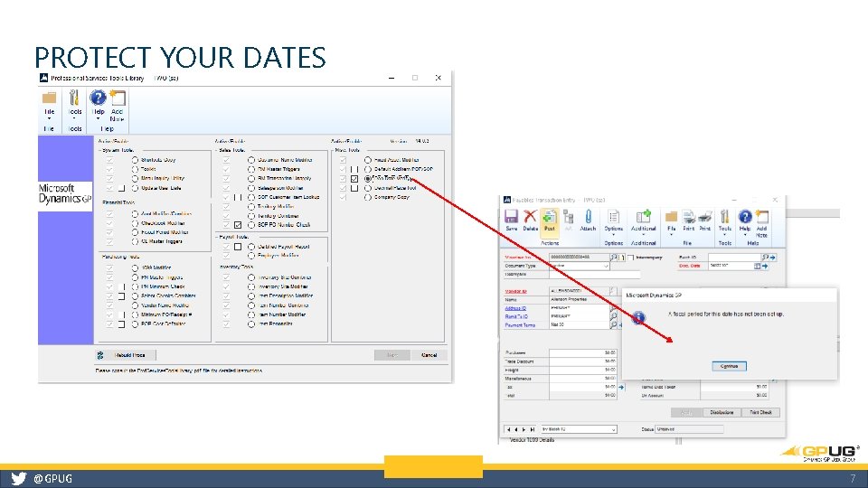Click the Batch ID lookup magnifier
The width and height of the screenshot is (868, 488).
pyautogui.click(x=765, y=258)
